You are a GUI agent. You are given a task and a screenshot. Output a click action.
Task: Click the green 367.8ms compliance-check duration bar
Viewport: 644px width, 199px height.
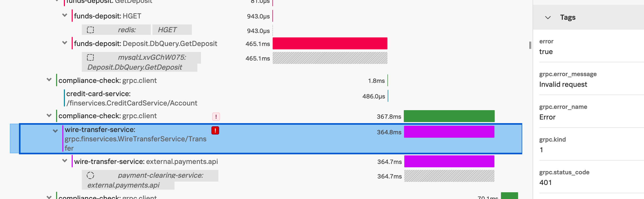tap(449, 116)
